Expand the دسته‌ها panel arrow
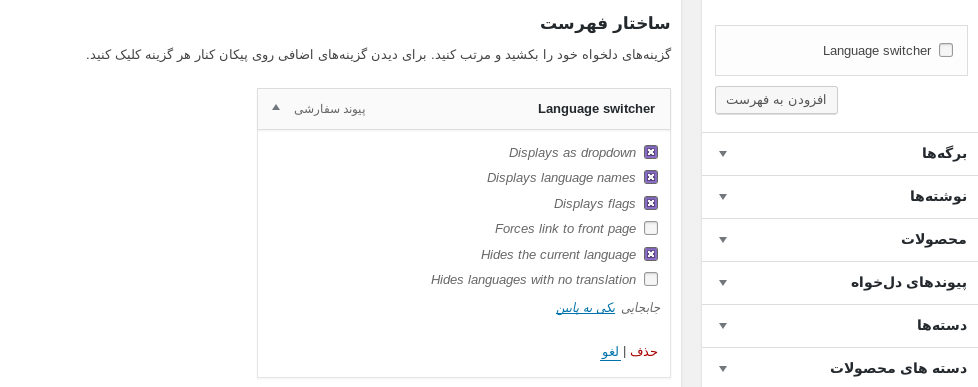This screenshot has height=387, width=978. coord(723,326)
